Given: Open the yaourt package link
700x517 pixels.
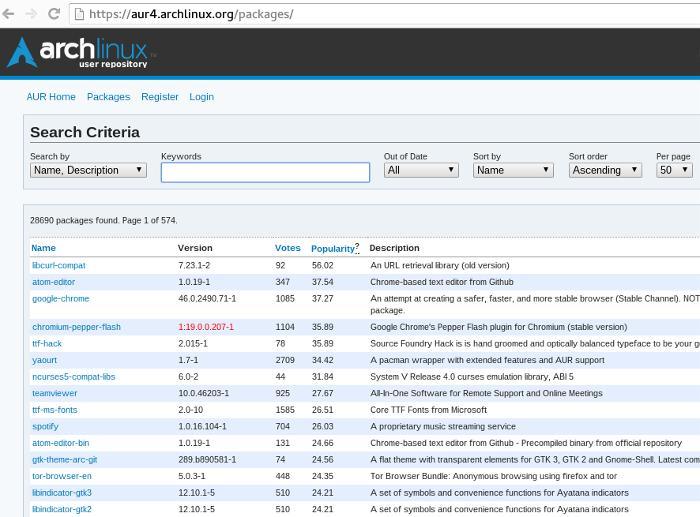Looking at the screenshot, I should coord(45,360).
